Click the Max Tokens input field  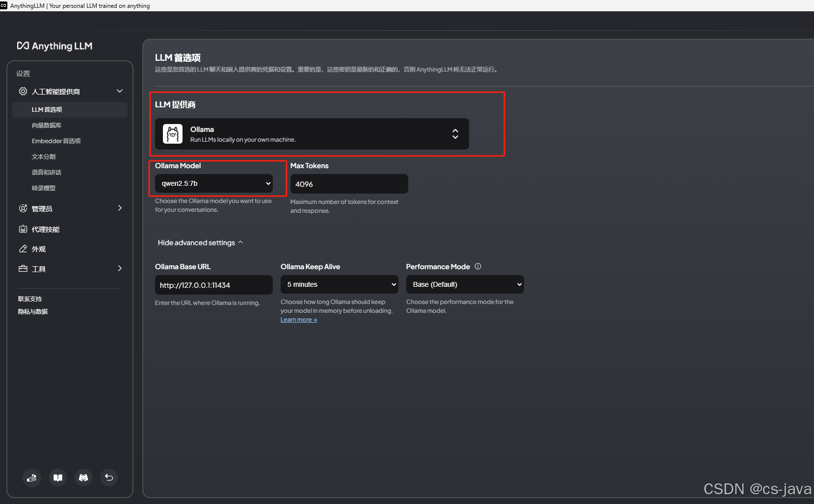[x=349, y=184]
